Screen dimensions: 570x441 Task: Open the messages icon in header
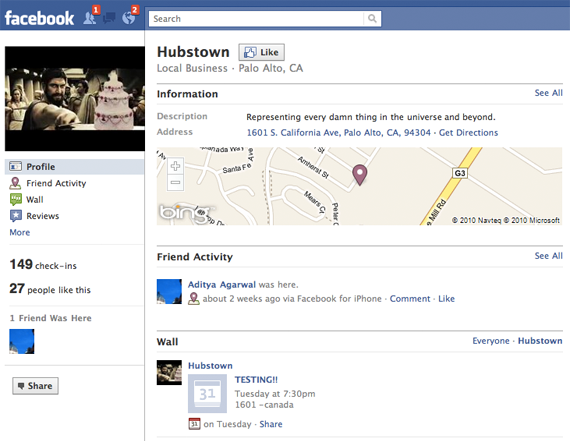(x=109, y=18)
